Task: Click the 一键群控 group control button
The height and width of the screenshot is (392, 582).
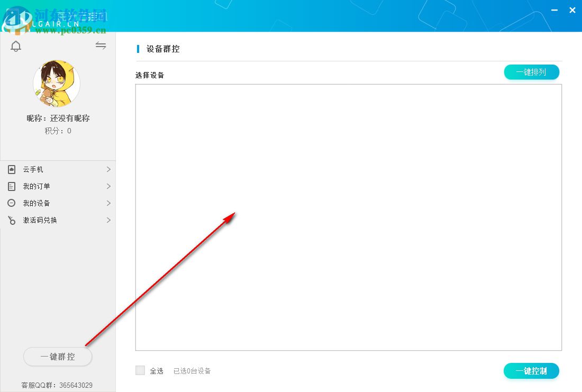Action: (58, 357)
